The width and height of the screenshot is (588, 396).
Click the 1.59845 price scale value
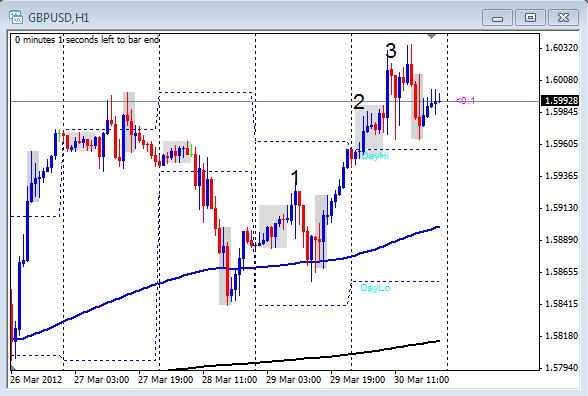tap(561, 111)
